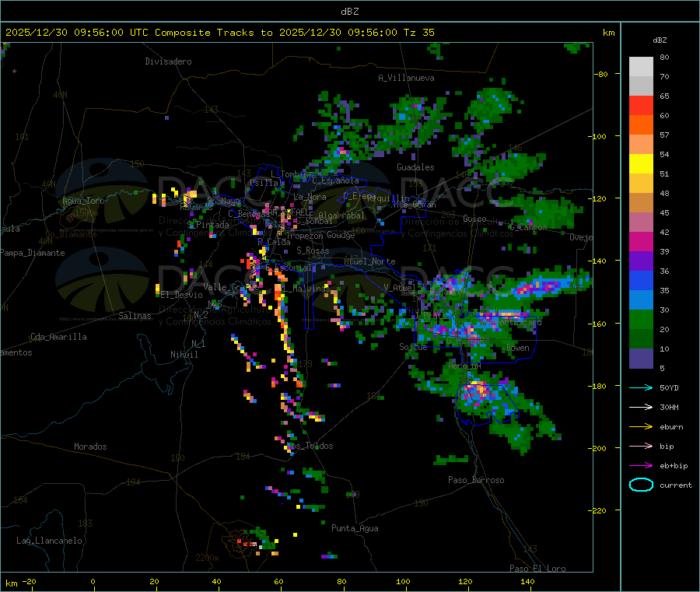The height and width of the screenshot is (592, 700).
Task: Click the 0 km x-axis tick label
Action: tap(93, 581)
